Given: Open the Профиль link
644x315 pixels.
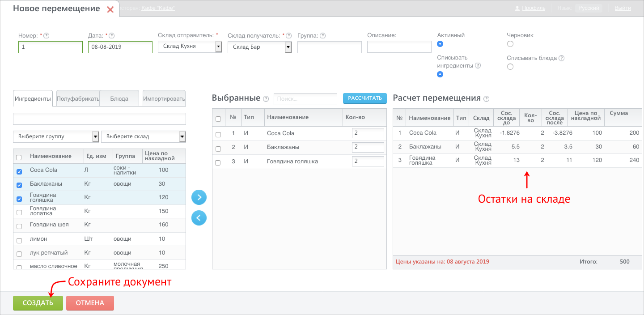Looking at the screenshot, I should (x=534, y=8).
